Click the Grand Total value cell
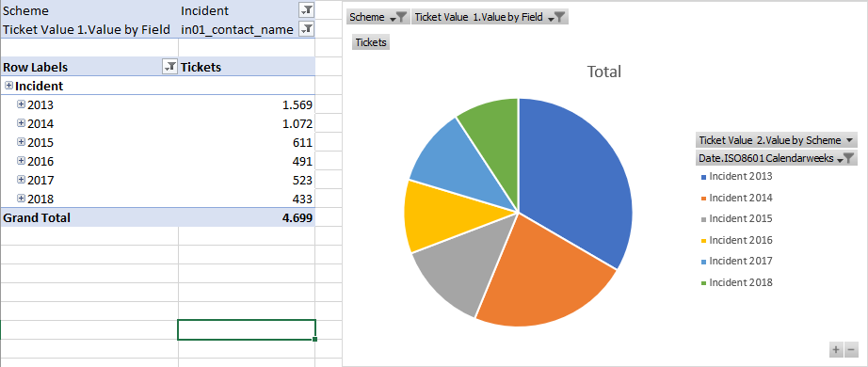868x367 pixels. coord(247,217)
